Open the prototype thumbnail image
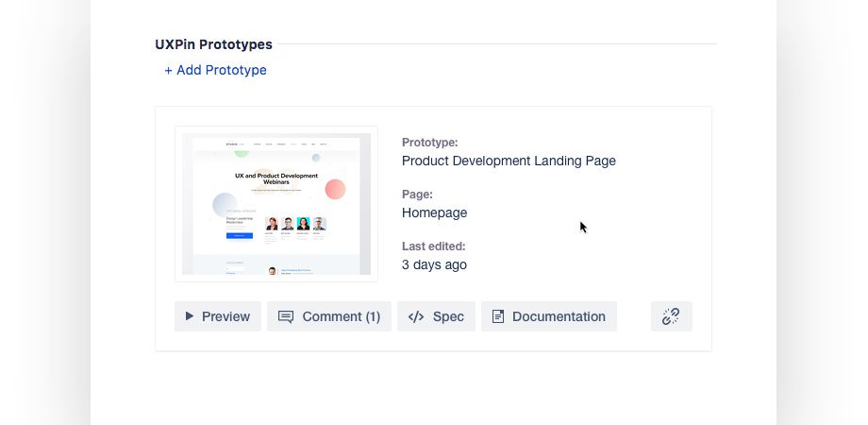This screenshot has height=425, width=868. click(276, 204)
